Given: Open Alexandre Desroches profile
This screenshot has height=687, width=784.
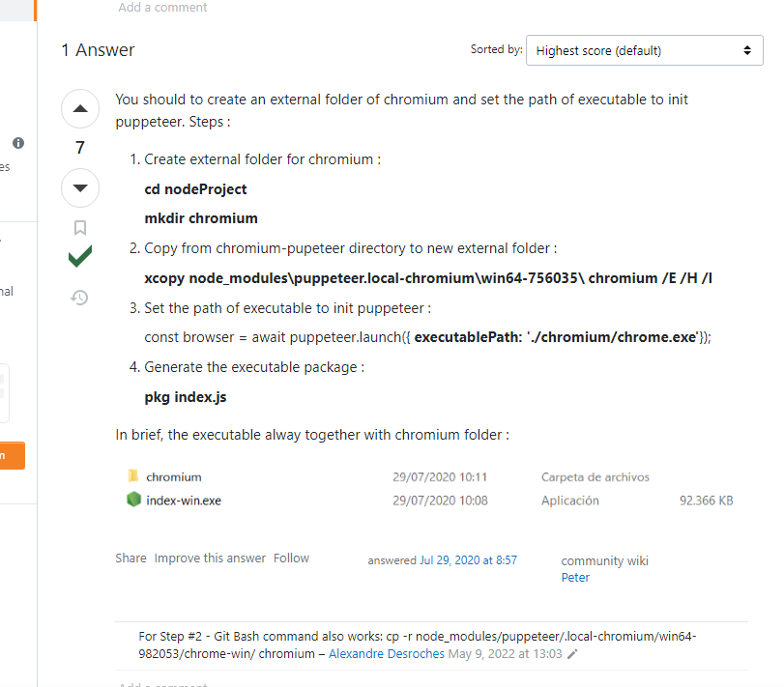Looking at the screenshot, I should coord(386,653).
